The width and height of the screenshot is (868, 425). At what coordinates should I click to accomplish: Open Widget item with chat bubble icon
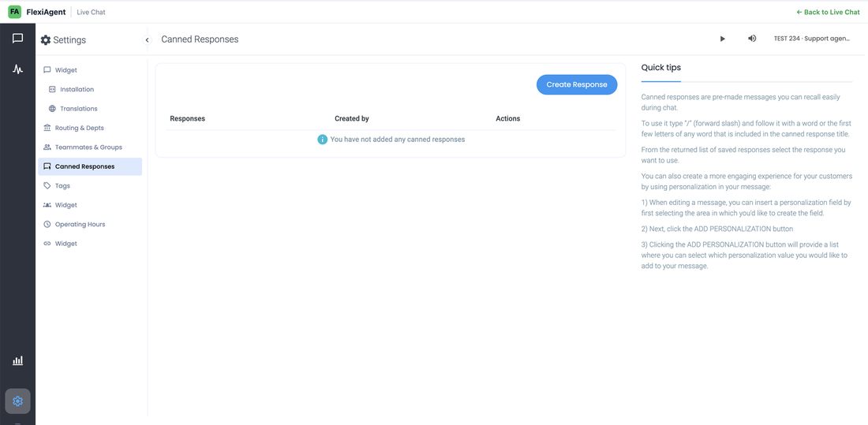coord(90,70)
